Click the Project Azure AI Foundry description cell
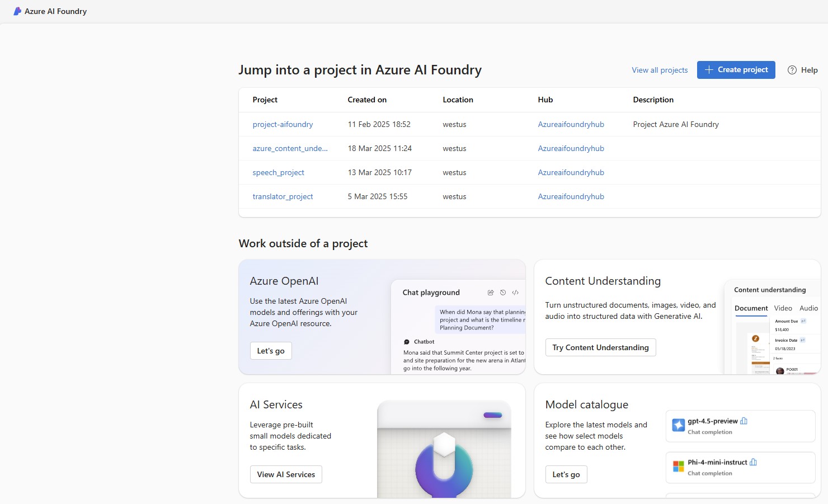This screenshot has width=828, height=504. click(676, 124)
